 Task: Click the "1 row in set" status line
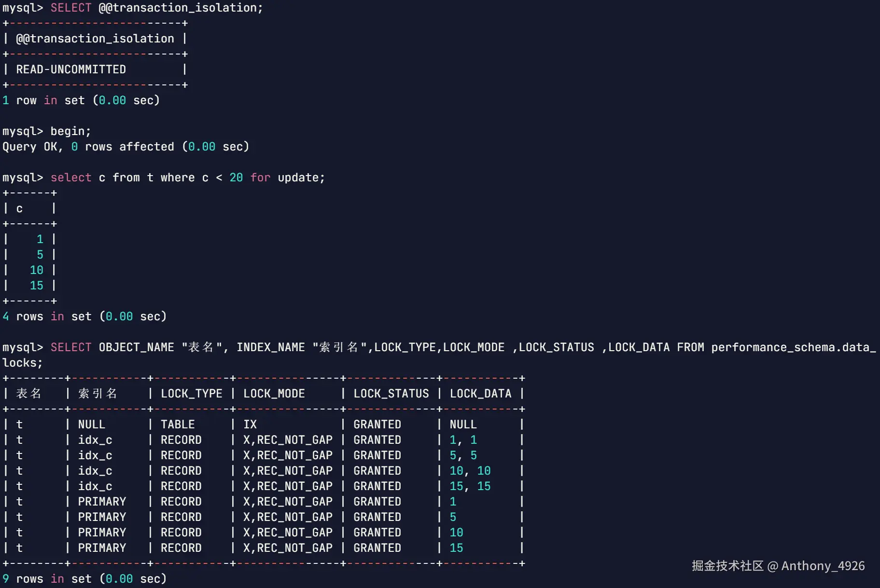click(81, 100)
